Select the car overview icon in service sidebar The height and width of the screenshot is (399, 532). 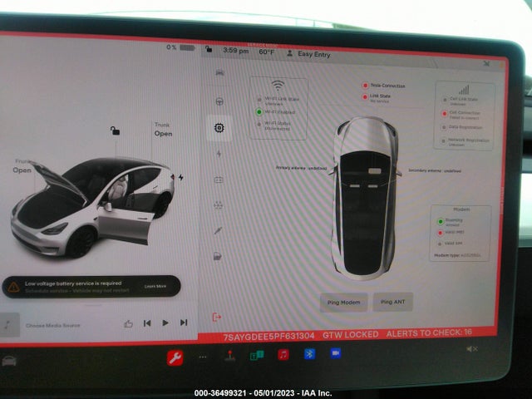[x=219, y=72]
